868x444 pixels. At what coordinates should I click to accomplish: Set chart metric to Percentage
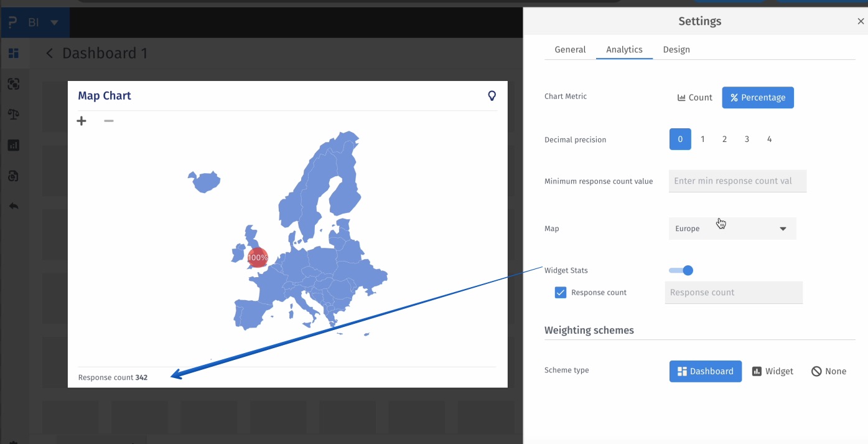coord(758,98)
